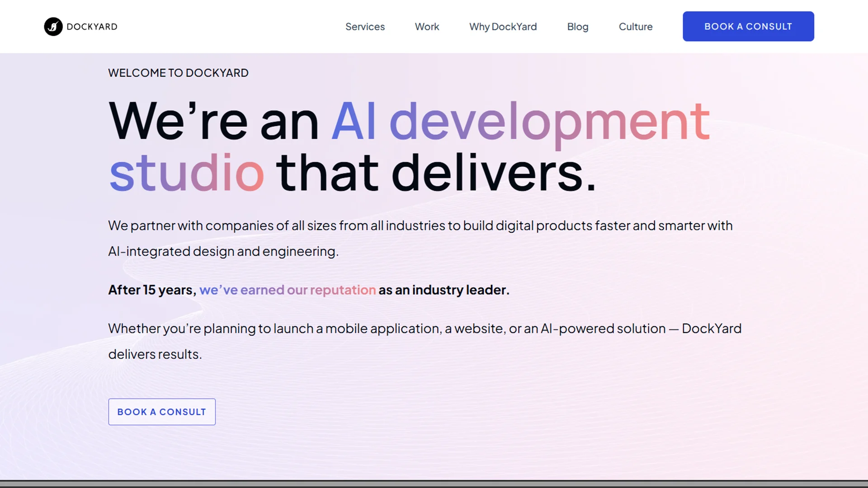Screen dimensions: 868x488
Task: Open the Services menu item
Action: click(365, 27)
